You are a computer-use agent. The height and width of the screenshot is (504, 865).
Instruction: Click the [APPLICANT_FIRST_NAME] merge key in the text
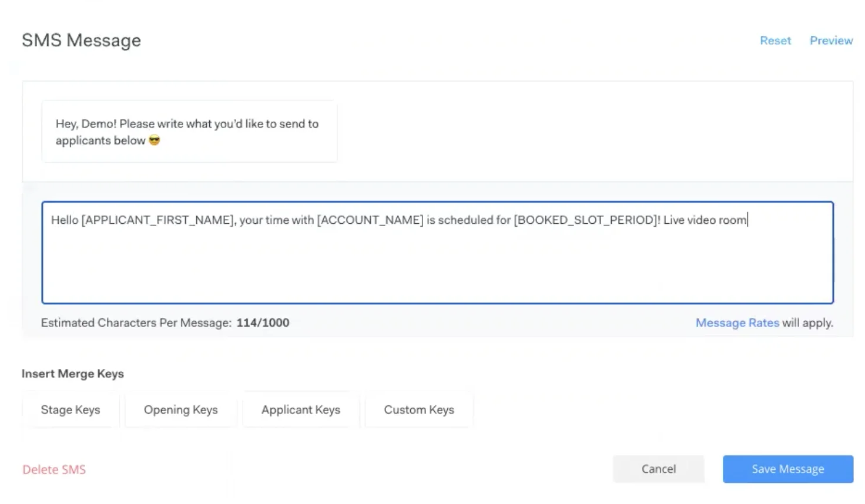(158, 220)
